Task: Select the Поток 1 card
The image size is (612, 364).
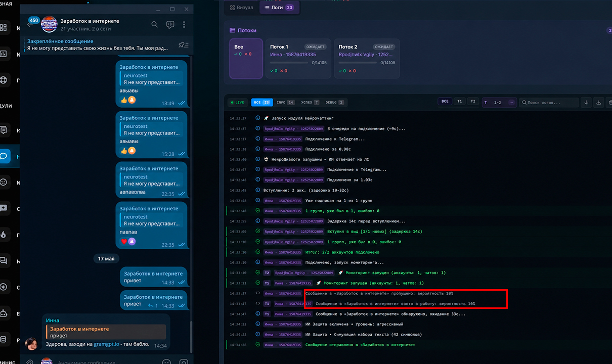Action: 298,59
